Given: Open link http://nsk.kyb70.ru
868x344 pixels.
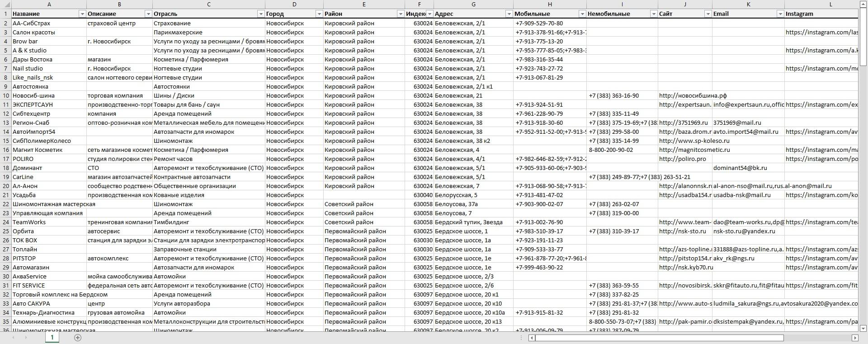Looking at the screenshot, I should [686, 267].
